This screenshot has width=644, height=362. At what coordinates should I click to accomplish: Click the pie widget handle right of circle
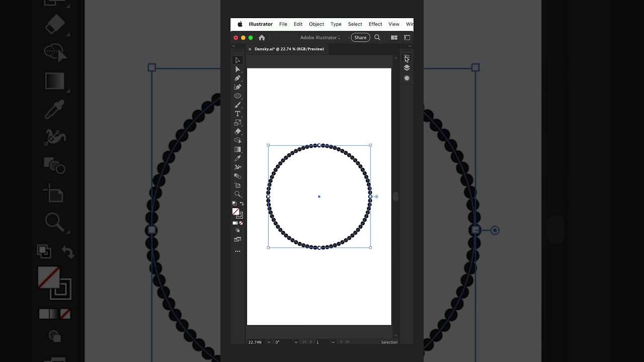[x=376, y=197]
